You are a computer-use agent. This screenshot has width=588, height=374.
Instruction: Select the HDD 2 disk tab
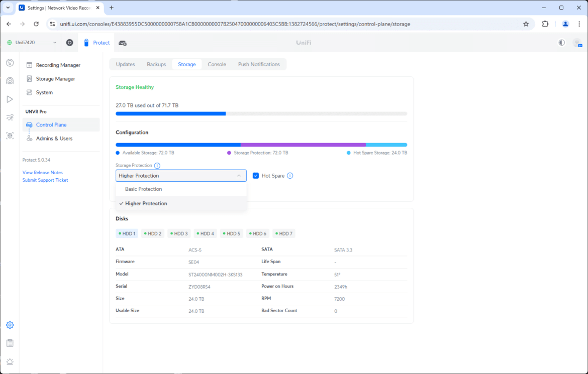tap(153, 233)
